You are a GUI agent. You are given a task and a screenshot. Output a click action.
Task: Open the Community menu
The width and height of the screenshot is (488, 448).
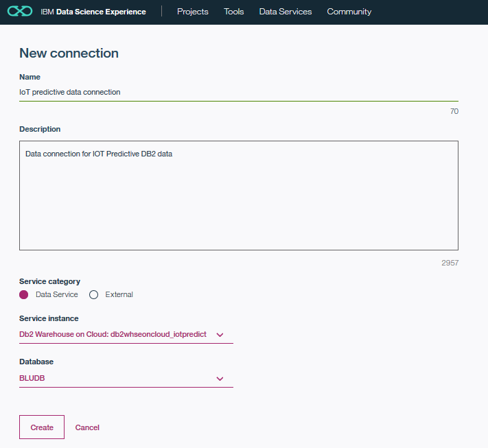(349, 12)
